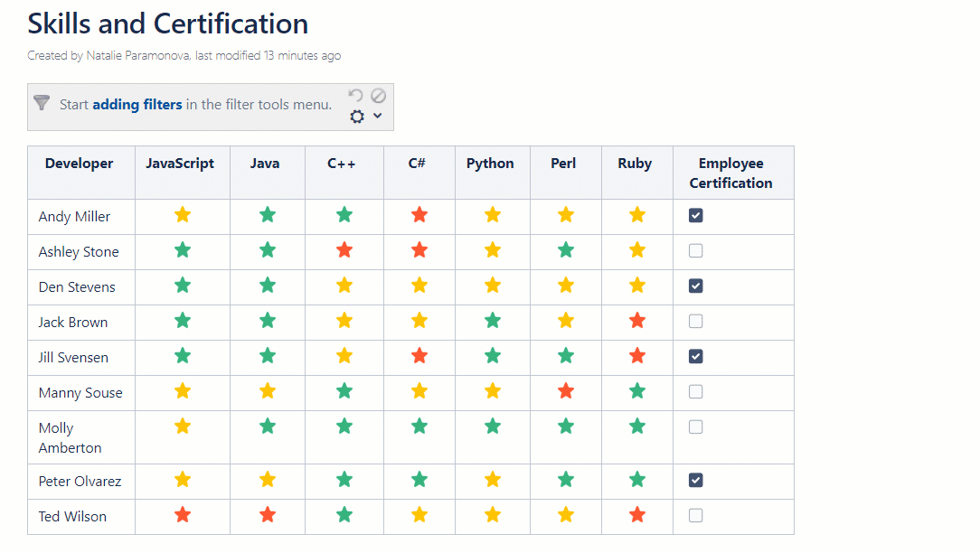Click the clear filters circle-slash icon

point(379,95)
